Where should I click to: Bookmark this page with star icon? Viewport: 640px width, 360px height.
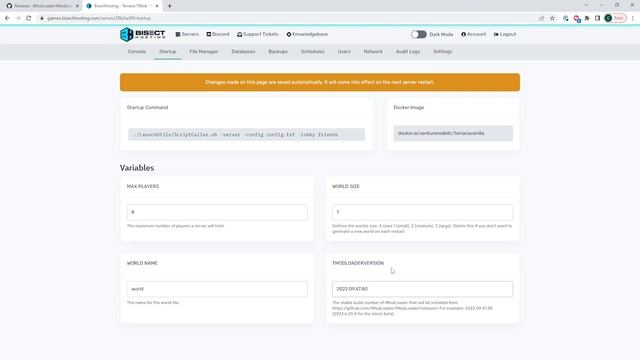(552, 18)
